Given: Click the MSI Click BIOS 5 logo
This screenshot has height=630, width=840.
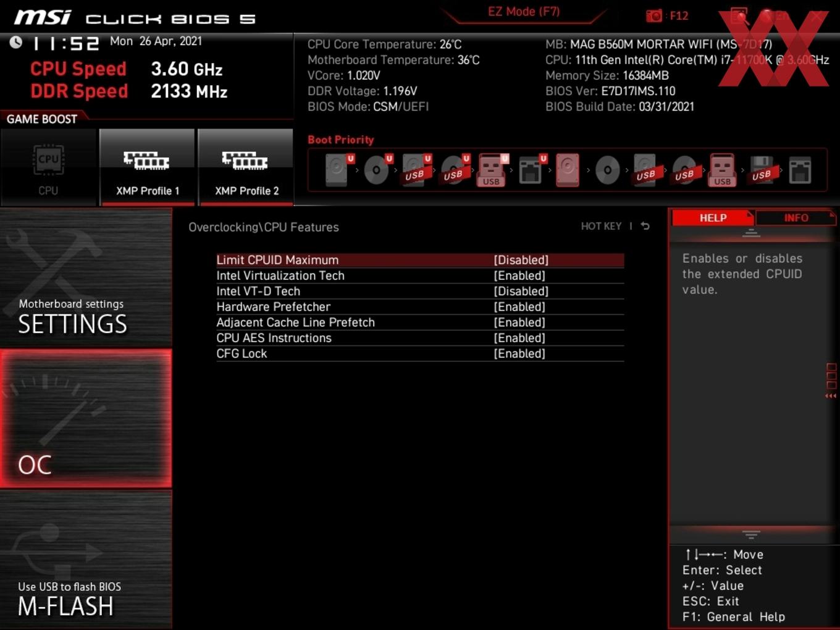Looking at the screenshot, I should tap(135, 18).
